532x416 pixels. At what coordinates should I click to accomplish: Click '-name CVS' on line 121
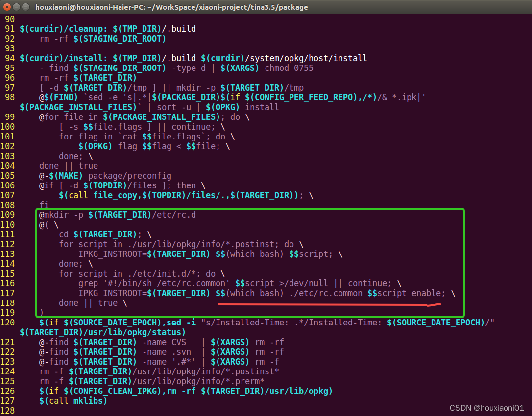(x=164, y=343)
